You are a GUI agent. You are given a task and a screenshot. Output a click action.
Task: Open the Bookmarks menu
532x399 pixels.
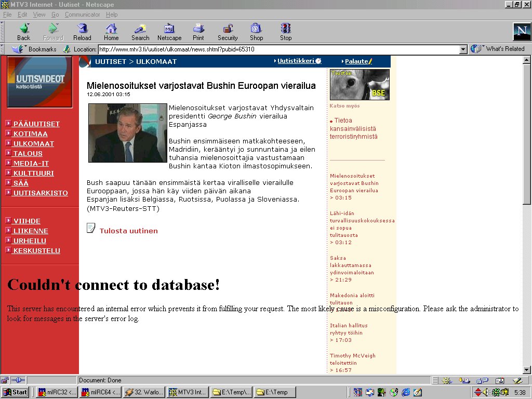click(34, 49)
